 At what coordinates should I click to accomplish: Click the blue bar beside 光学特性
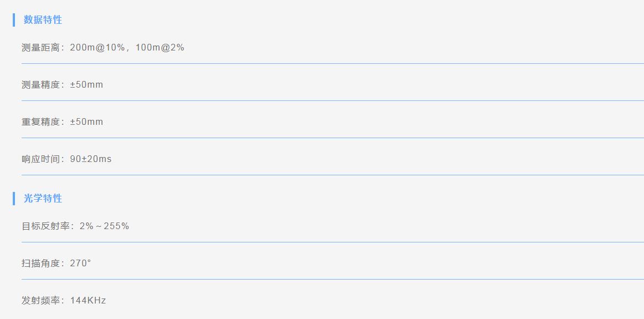click(14, 198)
